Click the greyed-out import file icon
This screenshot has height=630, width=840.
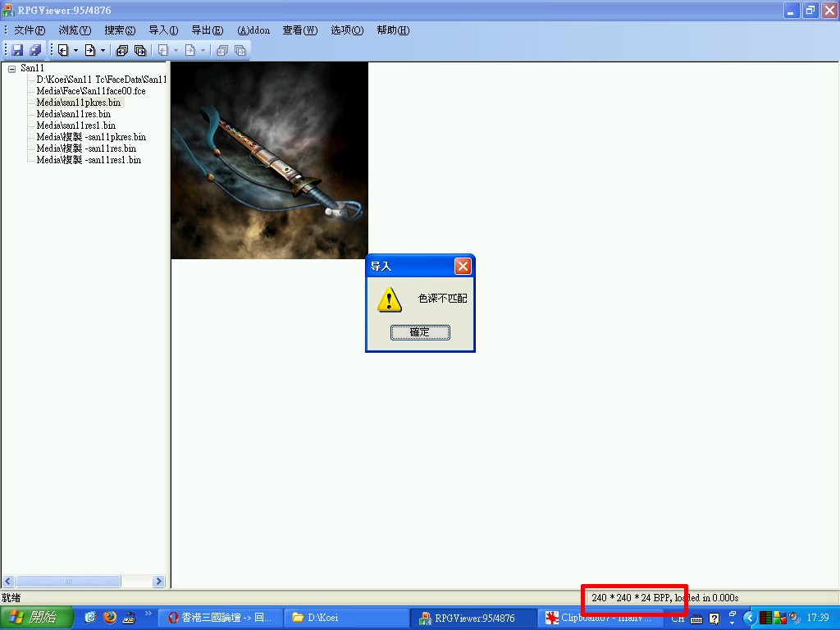click(163, 50)
